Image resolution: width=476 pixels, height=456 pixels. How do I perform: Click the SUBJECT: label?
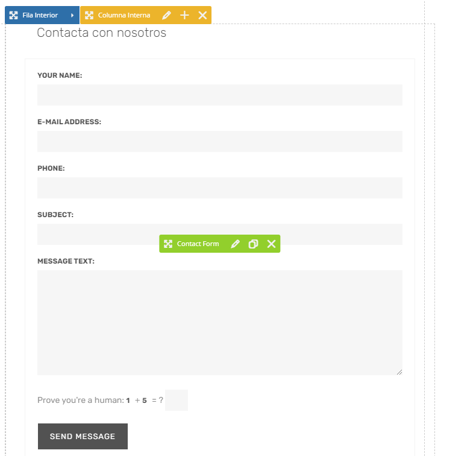(x=55, y=215)
